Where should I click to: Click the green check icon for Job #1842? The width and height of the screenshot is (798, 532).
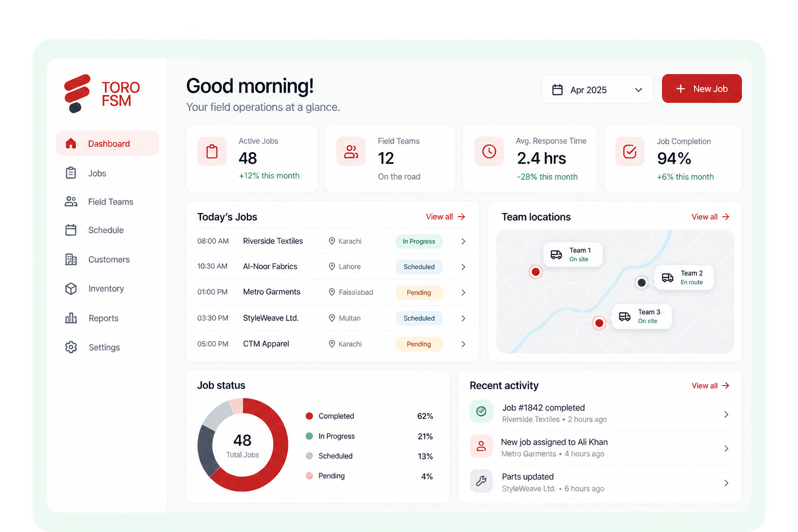482,411
